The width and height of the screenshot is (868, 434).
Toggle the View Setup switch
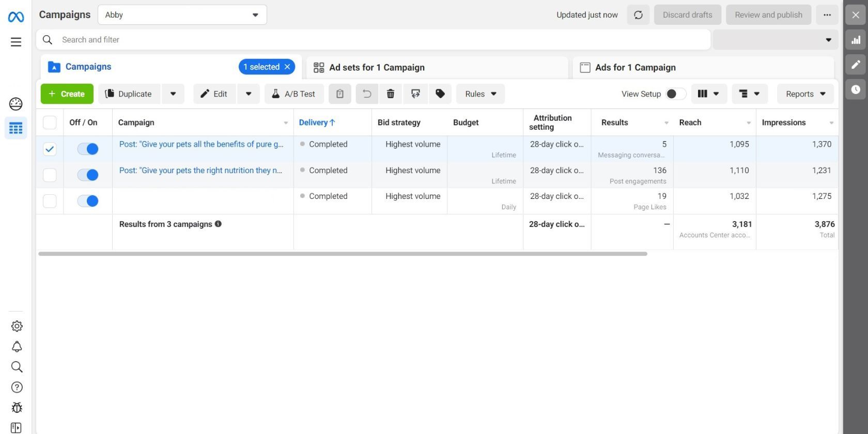(x=675, y=94)
